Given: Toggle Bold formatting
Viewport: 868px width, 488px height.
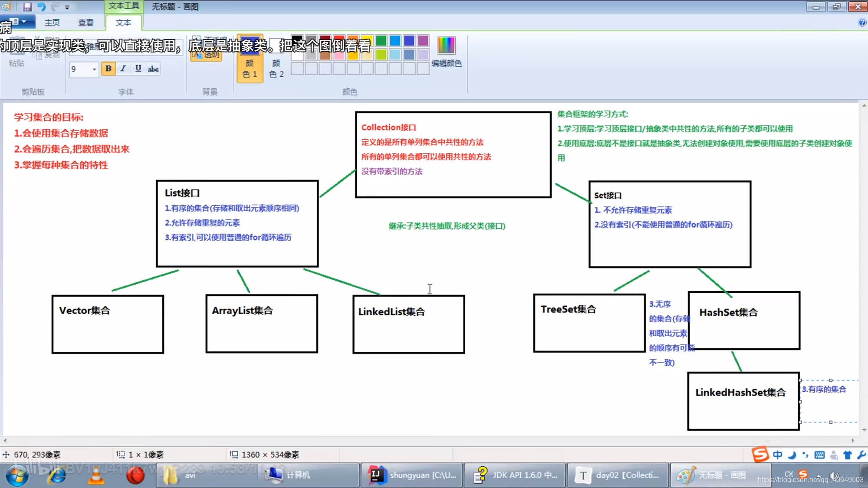Looking at the screenshot, I should (x=108, y=69).
